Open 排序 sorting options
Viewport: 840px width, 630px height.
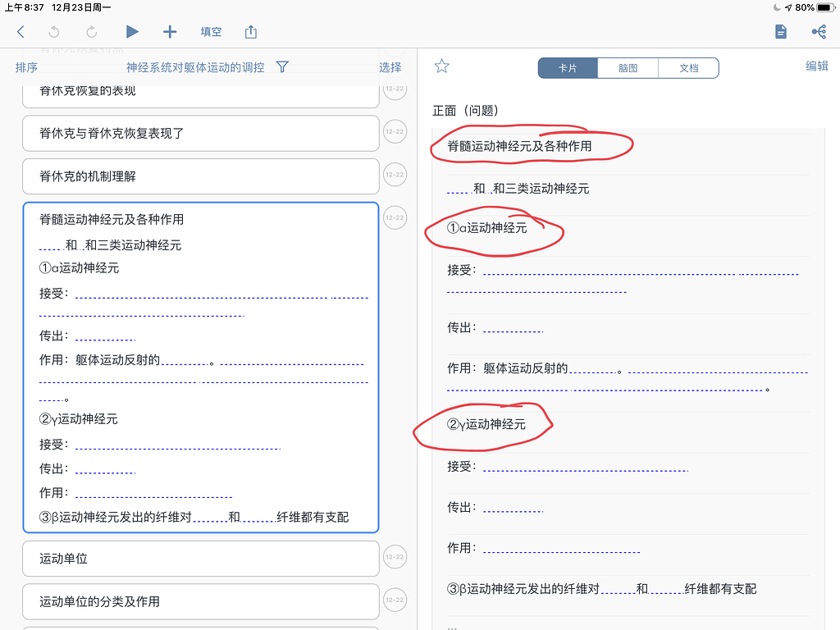click(x=25, y=67)
